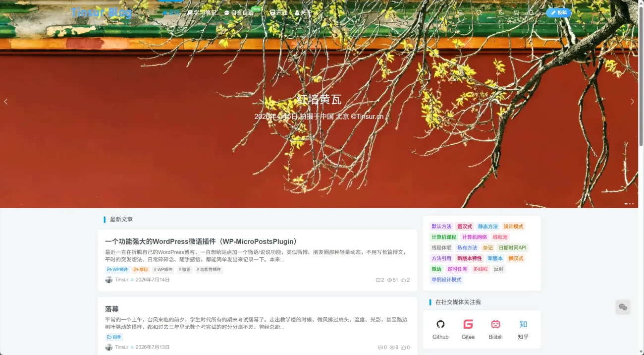Viewport: 644px width, 355px height.
Task: Select the 默认方法 tag
Action: (441, 227)
